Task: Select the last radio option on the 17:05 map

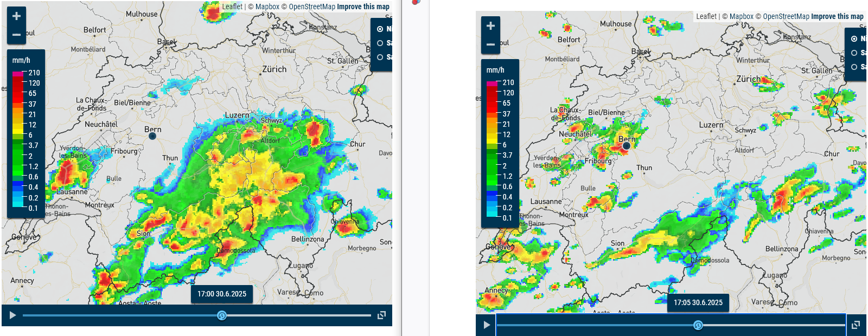Action: pyautogui.click(x=854, y=67)
